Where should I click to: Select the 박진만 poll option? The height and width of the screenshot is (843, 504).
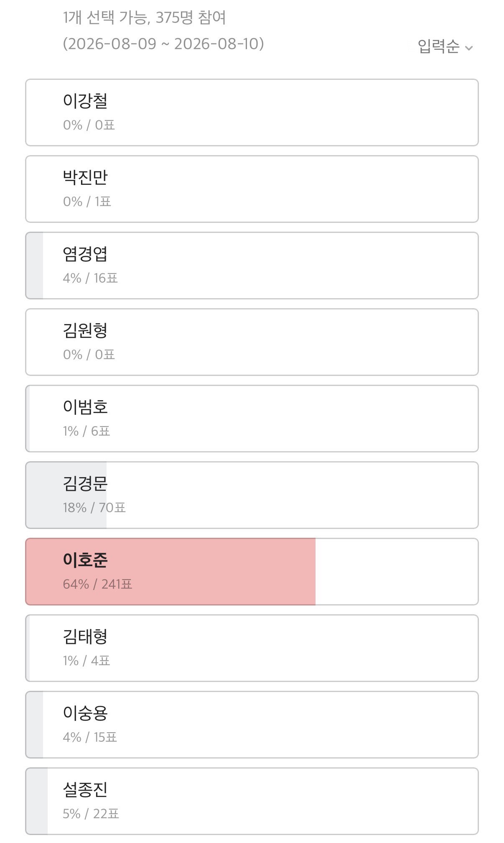(252, 189)
